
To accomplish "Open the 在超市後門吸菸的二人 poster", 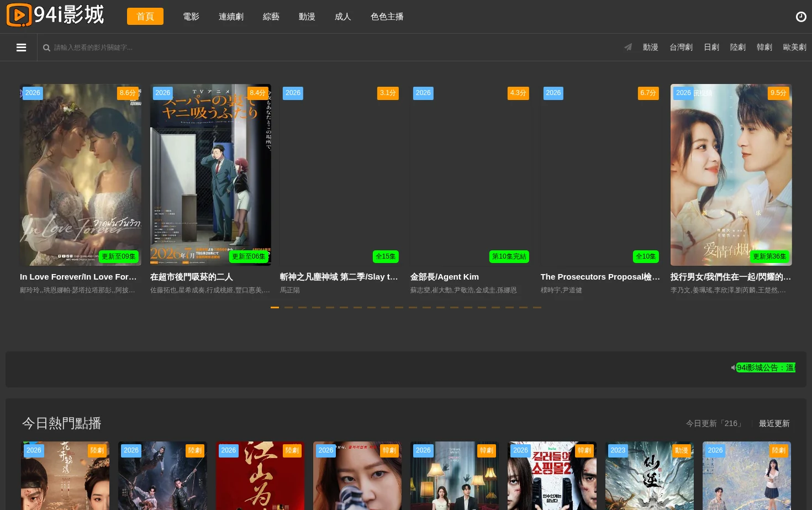I will point(210,175).
